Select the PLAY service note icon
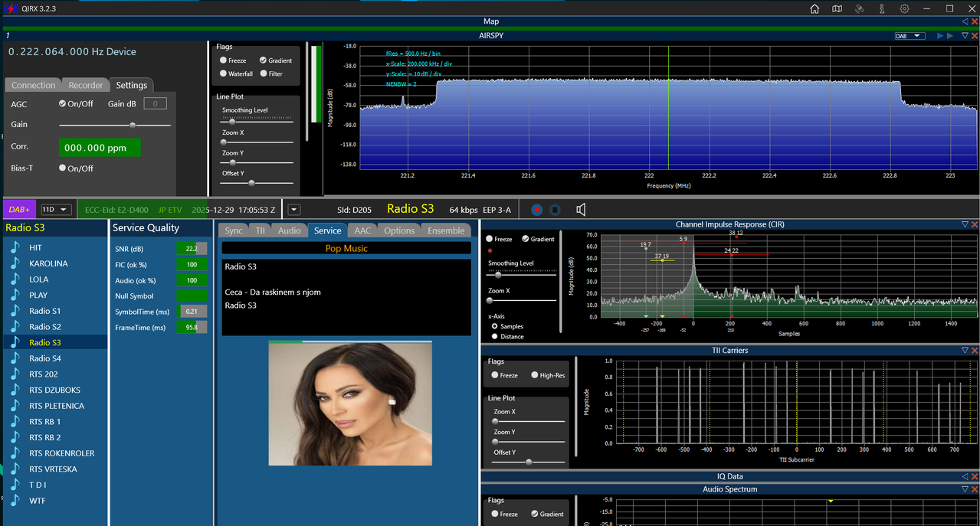 tap(15, 295)
